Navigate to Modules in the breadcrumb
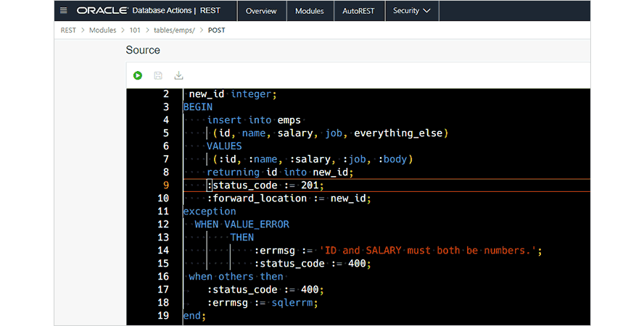Viewport: 644px width, 326px height. pyautogui.click(x=102, y=30)
